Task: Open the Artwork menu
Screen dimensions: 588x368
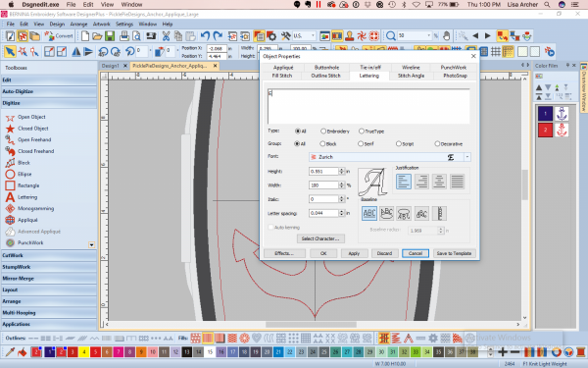Action: [x=102, y=24]
